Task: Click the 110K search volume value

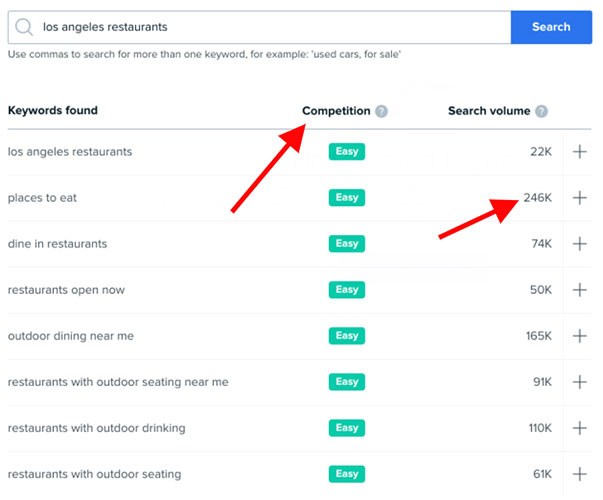Action: pyautogui.click(x=540, y=428)
